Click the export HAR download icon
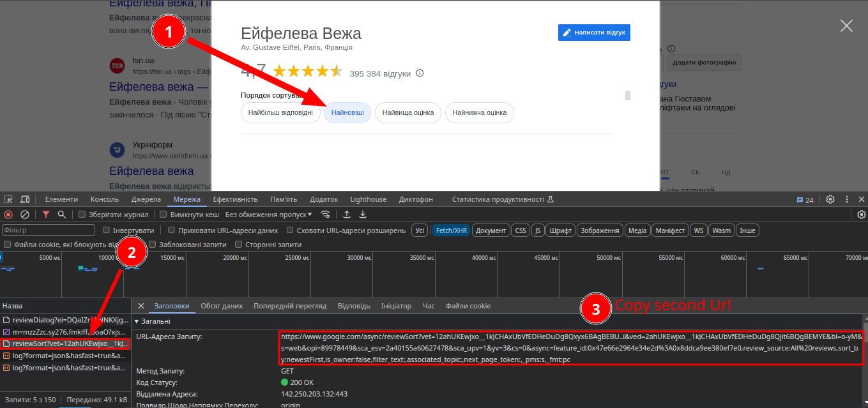Viewport: 868px width, 408px height. tap(363, 215)
